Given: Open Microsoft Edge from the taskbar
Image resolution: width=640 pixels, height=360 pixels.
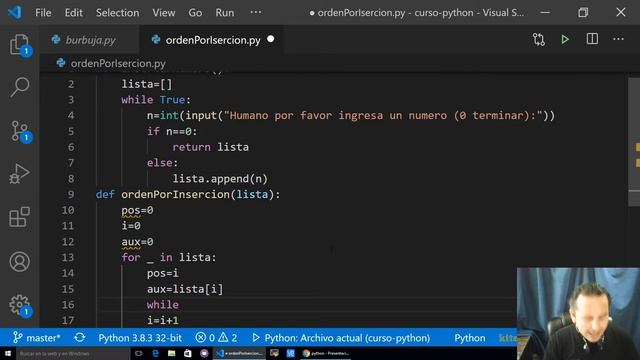Looking at the screenshot, I should (155, 353).
